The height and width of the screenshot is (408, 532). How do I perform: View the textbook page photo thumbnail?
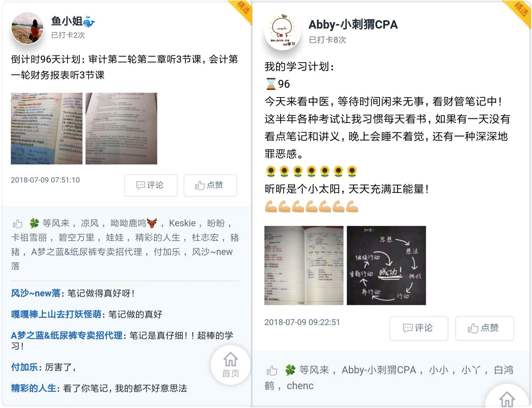coord(121,128)
